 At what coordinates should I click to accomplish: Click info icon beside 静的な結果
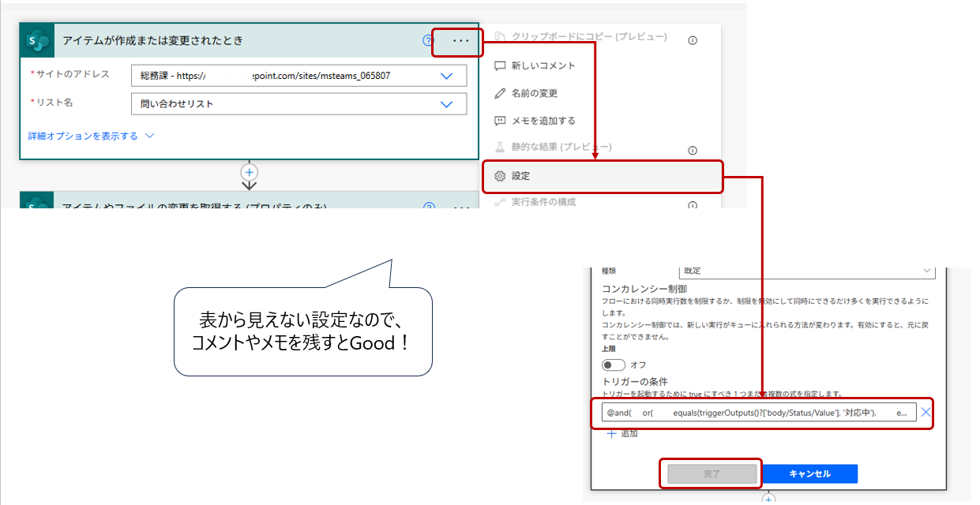click(x=693, y=150)
